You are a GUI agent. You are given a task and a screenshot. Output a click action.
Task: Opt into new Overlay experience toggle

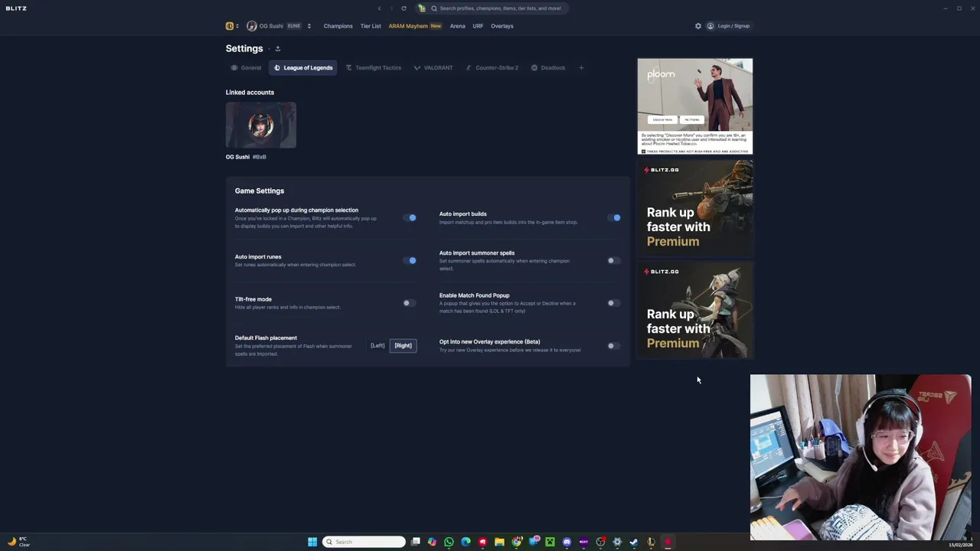coord(614,346)
